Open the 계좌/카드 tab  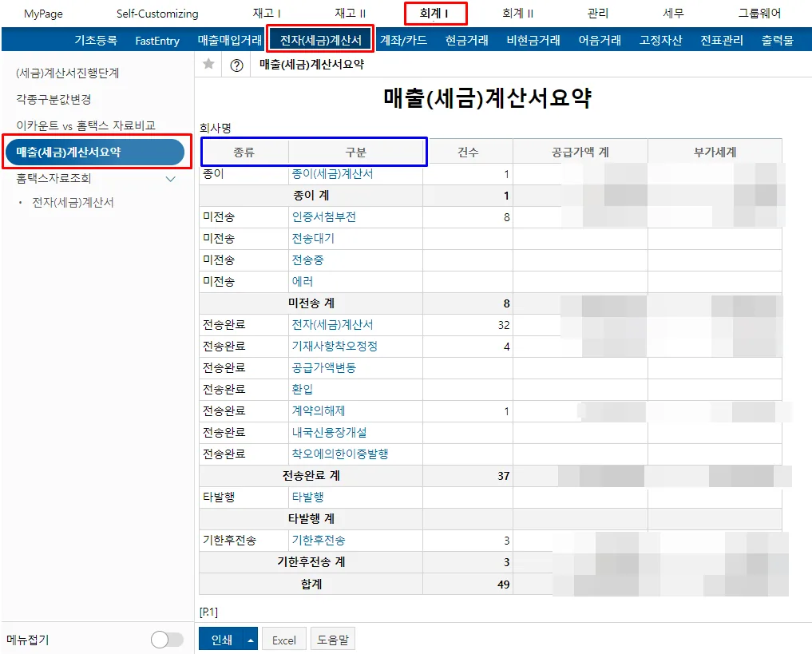click(x=403, y=41)
